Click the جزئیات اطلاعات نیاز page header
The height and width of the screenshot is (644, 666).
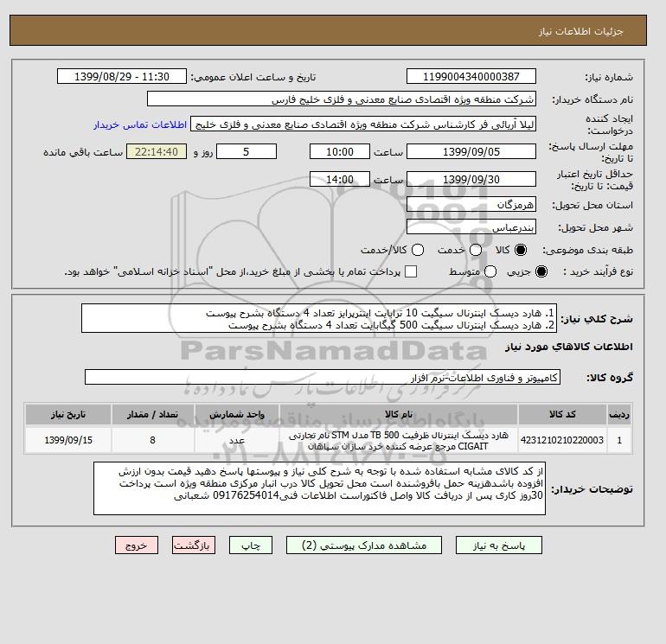580,31
